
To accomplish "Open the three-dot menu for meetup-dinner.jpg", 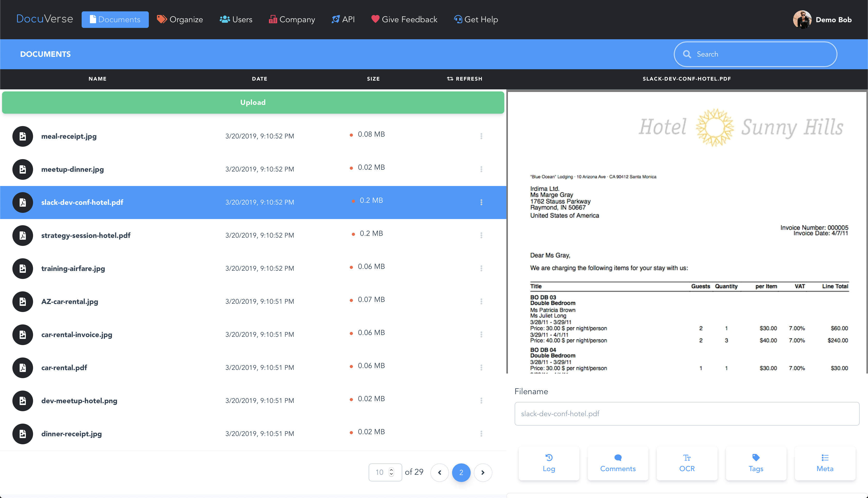I will click(x=481, y=169).
